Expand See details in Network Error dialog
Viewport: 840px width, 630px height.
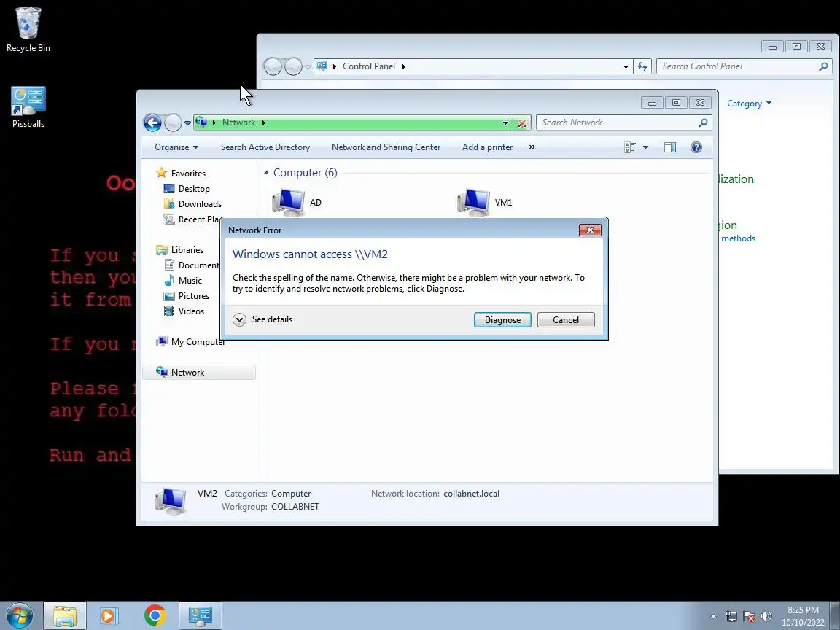[x=263, y=319]
